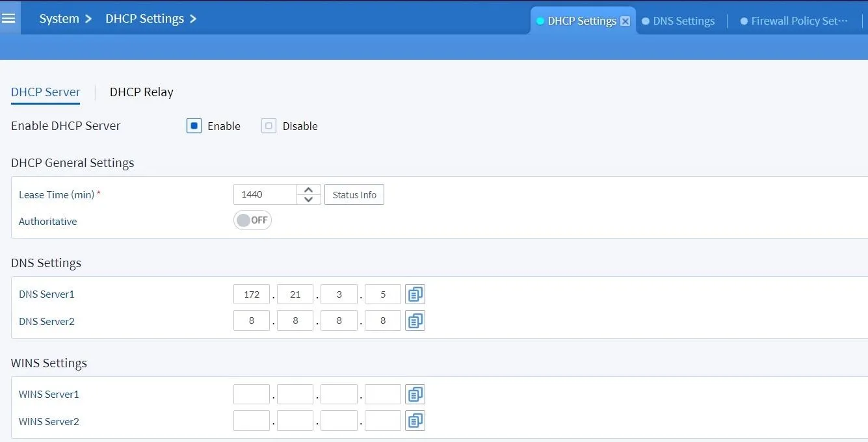This screenshot has height=442, width=868.
Task: Toggle the Authoritative switch on
Action: [x=252, y=220]
